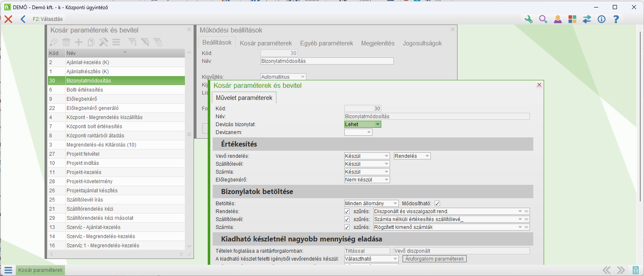Select the Megrendelés-és Kitárolás (10) row
The image size is (644, 276).
point(116,144)
